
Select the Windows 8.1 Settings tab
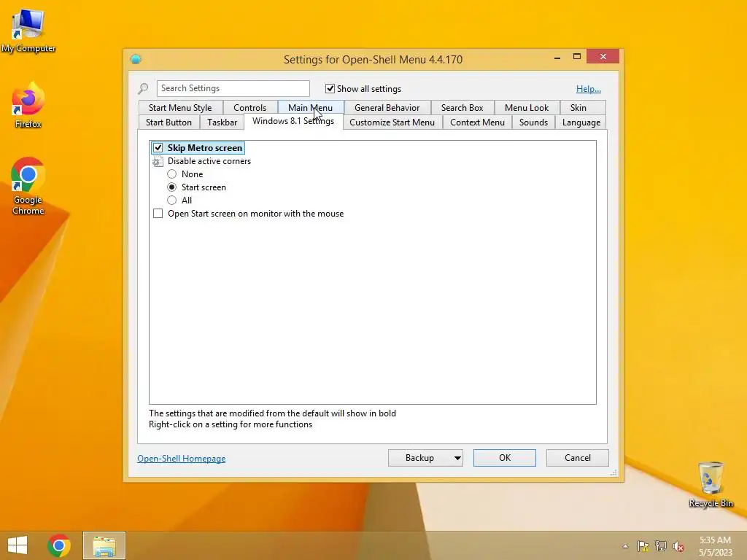[293, 121]
